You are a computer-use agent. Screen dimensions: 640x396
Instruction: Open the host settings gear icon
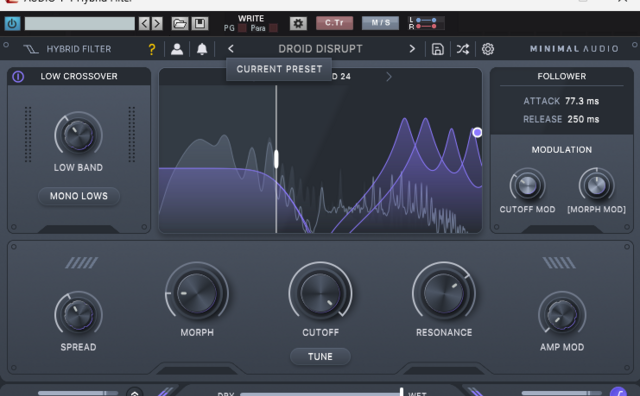coord(298,24)
